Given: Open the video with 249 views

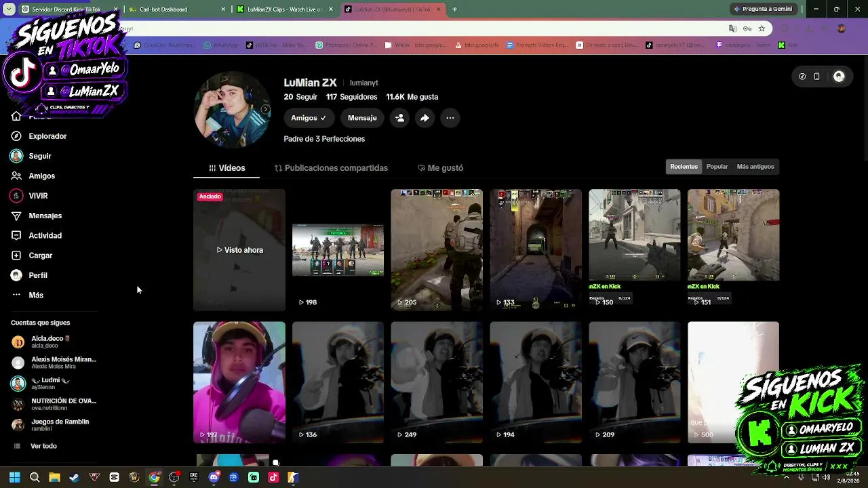Looking at the screenshot, I should (x=437, y=382).
